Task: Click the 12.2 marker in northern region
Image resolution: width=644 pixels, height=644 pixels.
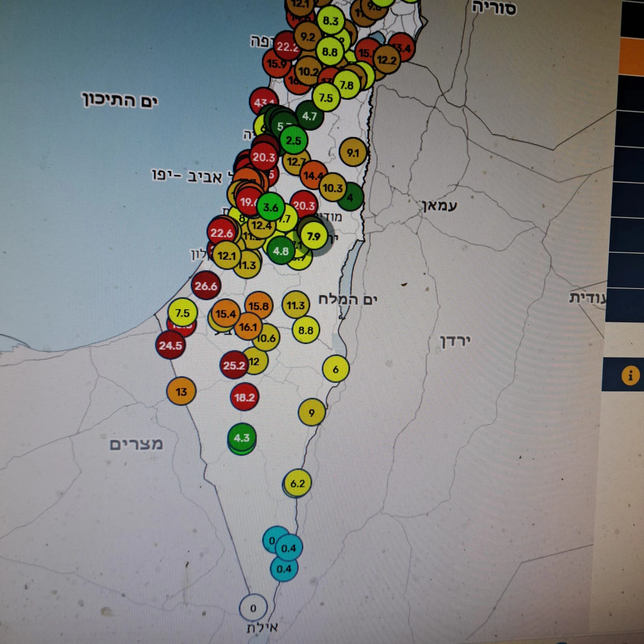Action: pyautogui.click(x=387, y=60)
